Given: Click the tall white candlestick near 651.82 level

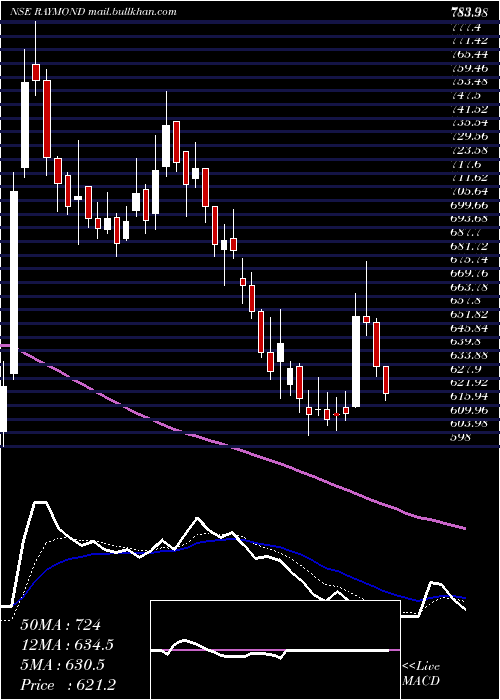Looking at the screenshot, I should [356, 362].
